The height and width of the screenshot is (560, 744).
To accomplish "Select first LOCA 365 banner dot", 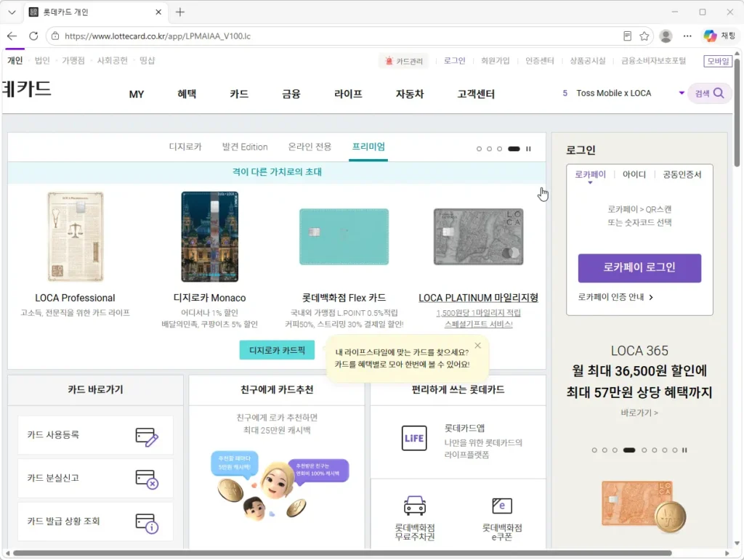I will click(x=594, y=450).
